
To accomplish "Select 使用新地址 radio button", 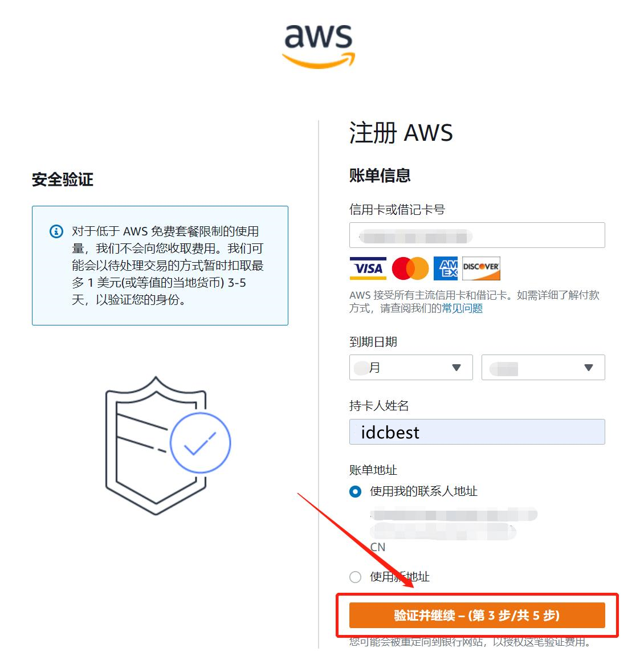I will (355, 577).
